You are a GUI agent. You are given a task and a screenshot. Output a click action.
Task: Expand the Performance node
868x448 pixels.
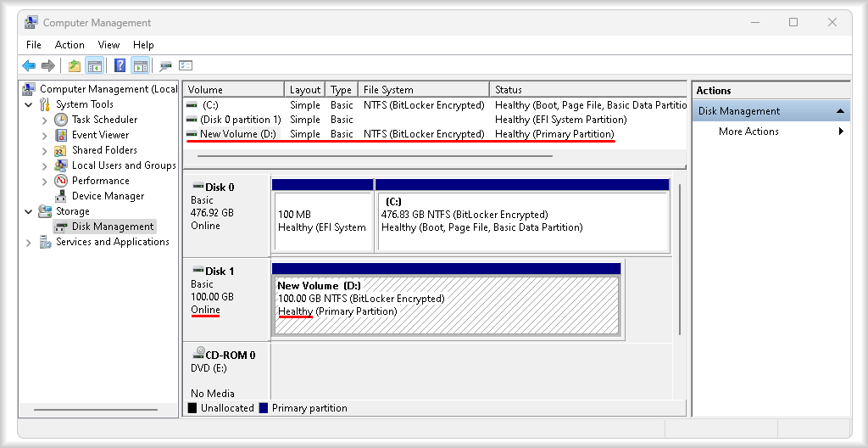[x=44, y=182]
